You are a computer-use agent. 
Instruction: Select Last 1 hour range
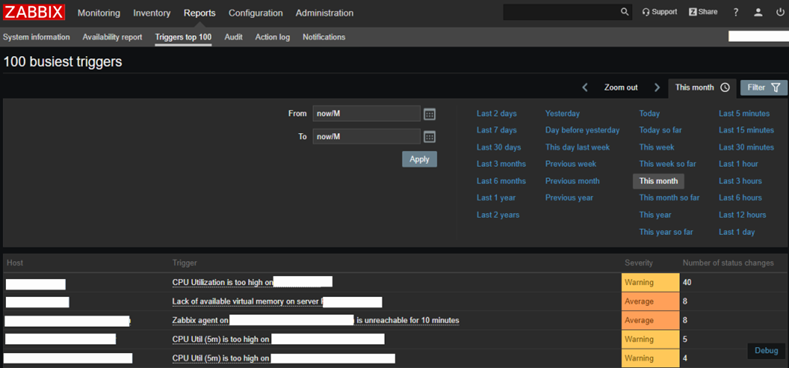pyautogui.click(x=738, y=164)
